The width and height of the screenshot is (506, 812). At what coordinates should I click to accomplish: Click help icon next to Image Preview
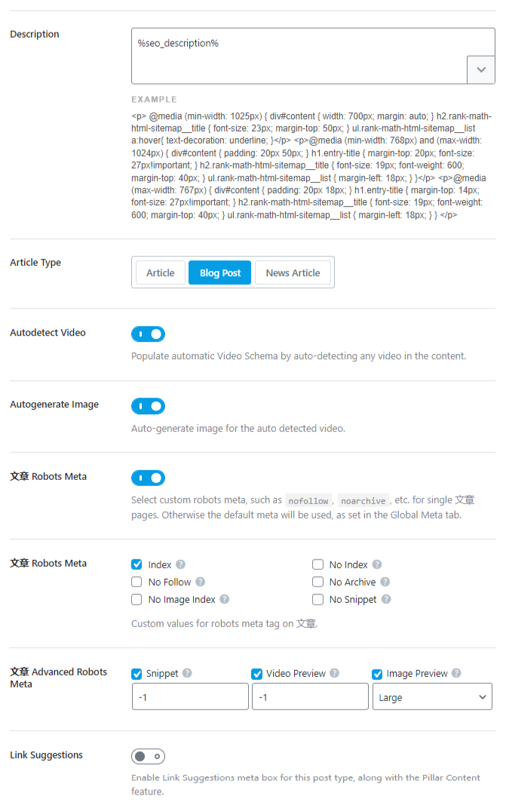pos(457,673)
